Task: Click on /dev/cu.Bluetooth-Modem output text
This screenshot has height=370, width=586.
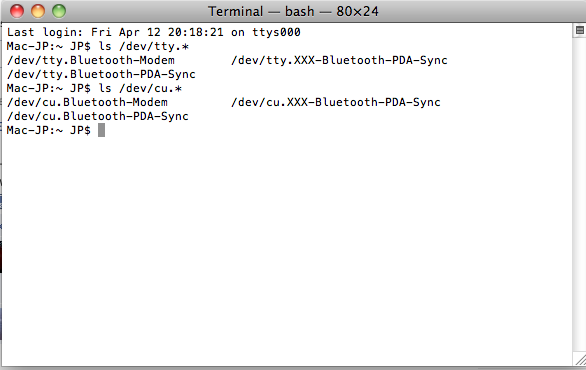Action: (x=87, y=102)
